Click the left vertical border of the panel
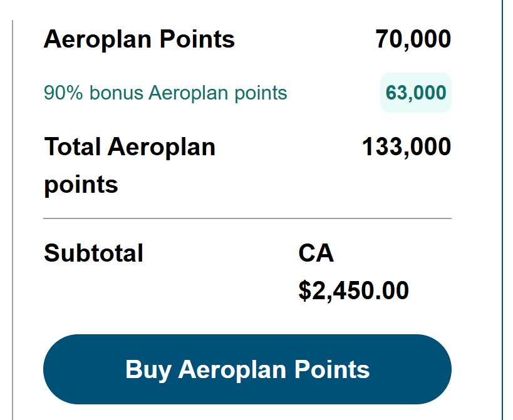The image size is (513, 420). [13, 219]
